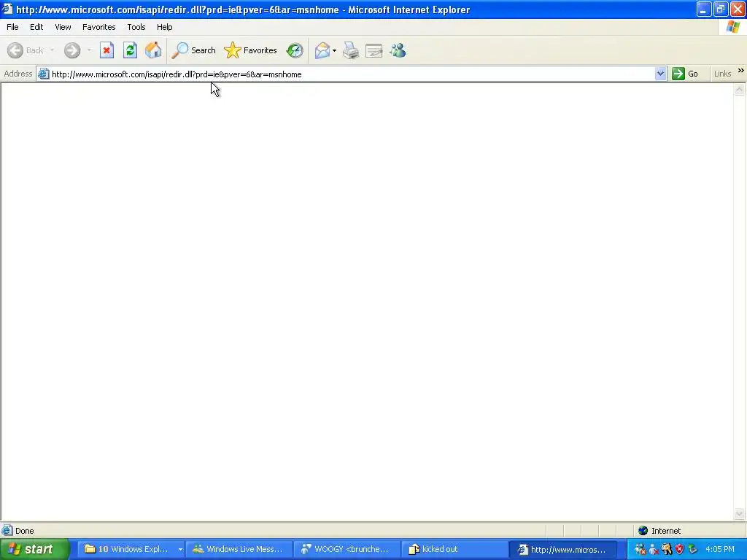
Task: Click the Go button next to address bar
Action: click(x=685, y=74)
